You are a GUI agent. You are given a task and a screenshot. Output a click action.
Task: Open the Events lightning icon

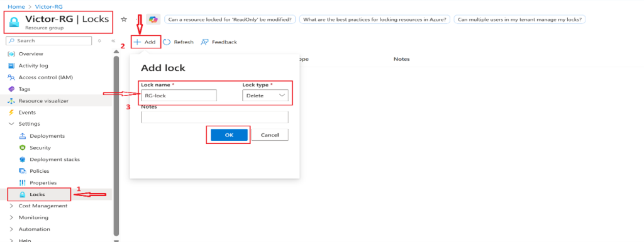[11, 113]
